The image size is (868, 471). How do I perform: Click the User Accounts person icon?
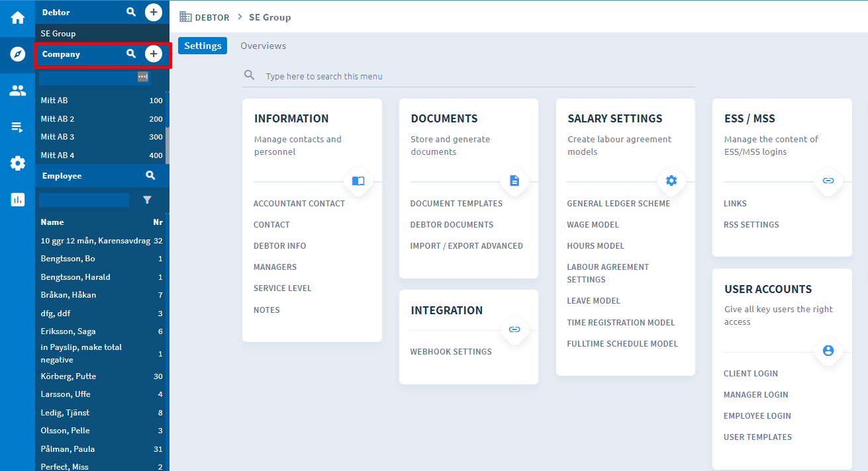click(x=828, y=351)
